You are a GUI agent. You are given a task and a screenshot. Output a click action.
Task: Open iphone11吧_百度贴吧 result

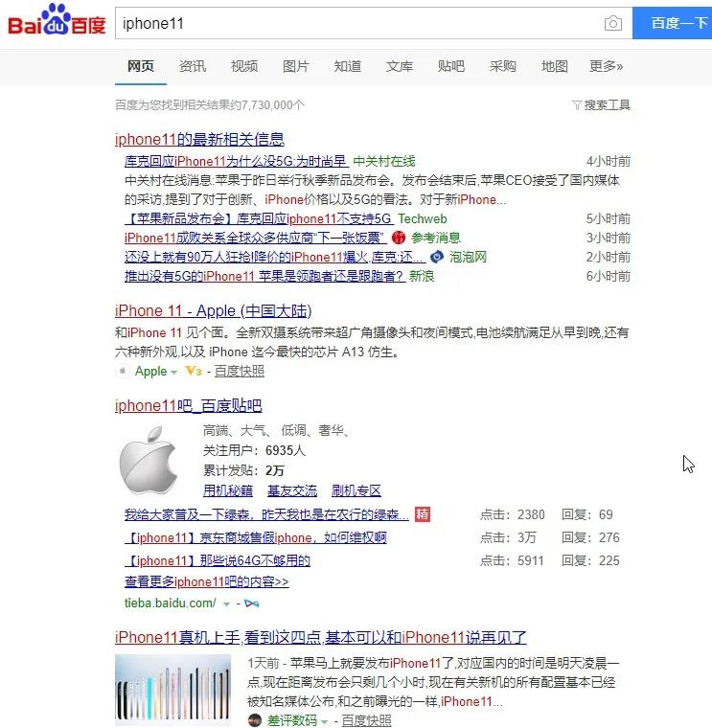tap(188, 405)
